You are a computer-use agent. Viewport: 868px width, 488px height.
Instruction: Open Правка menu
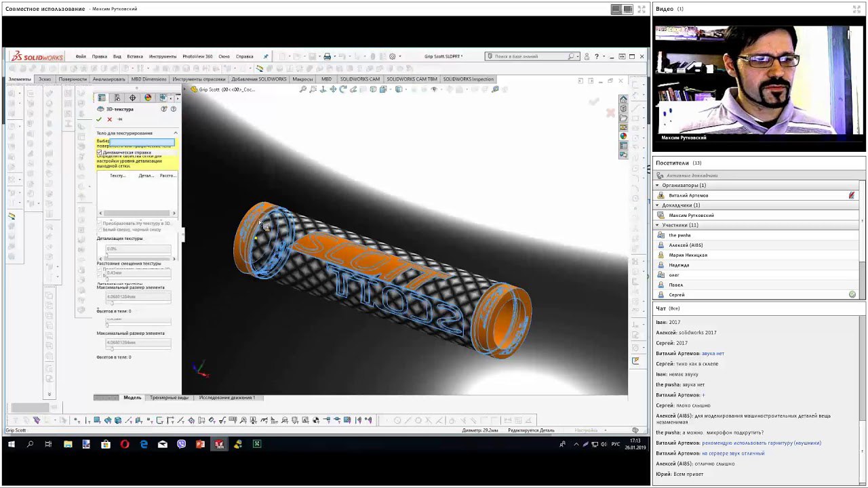coord(99,56)
